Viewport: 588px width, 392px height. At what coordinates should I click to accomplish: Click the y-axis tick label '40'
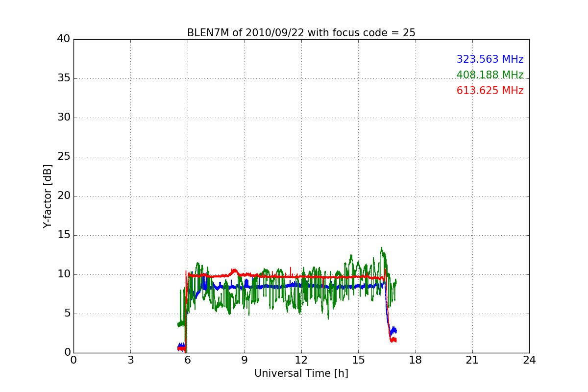click(x=64, y=39)
